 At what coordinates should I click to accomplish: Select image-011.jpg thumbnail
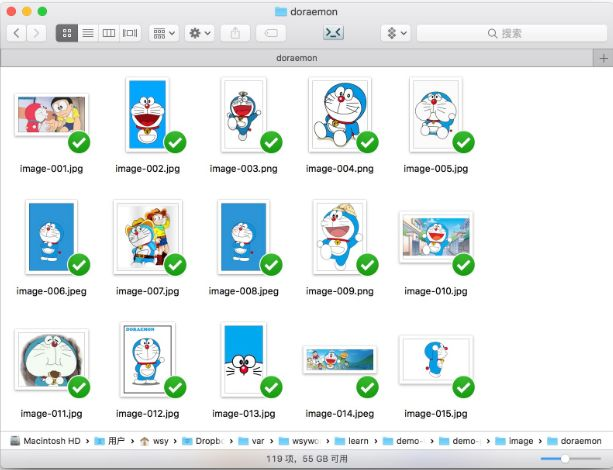tap(52, 360)
